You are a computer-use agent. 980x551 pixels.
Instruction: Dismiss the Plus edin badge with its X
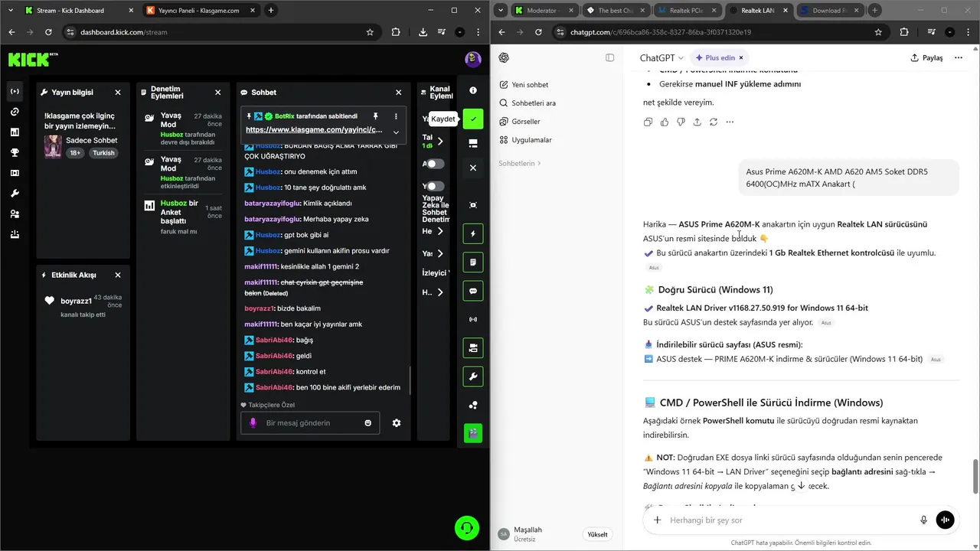740,57
